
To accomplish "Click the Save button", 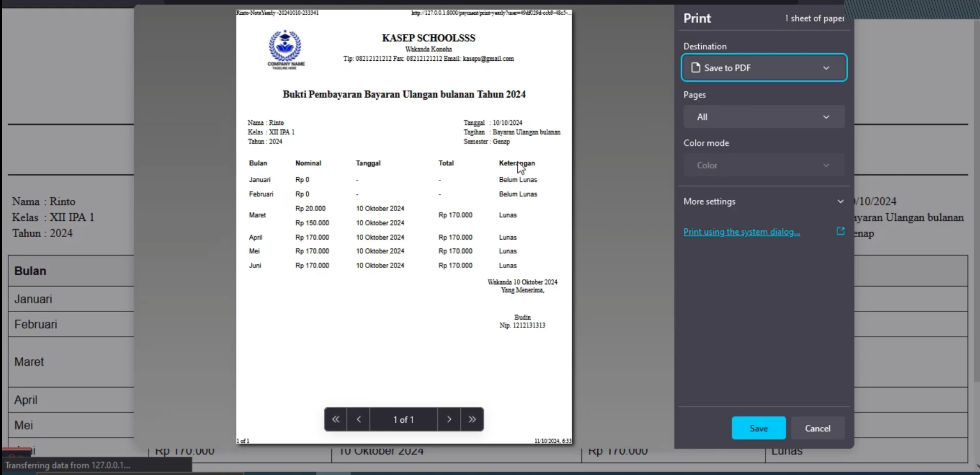I will [x=759, y=428].
